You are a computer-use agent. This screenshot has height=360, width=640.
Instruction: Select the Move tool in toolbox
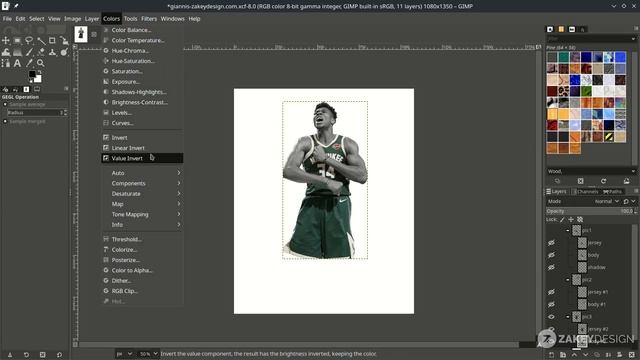pyautogui.click(x=6, y=40)
